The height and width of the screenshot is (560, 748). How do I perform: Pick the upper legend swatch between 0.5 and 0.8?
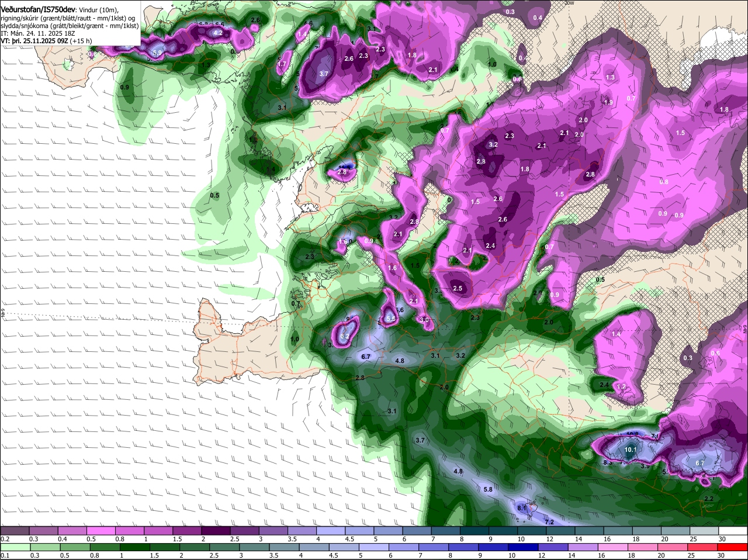(x=102, y=531)
